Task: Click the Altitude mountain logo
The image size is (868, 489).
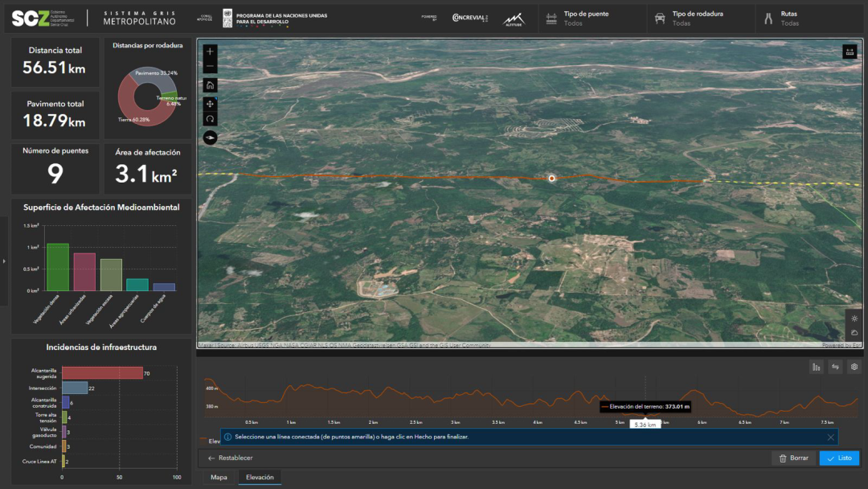Action: 513,20
